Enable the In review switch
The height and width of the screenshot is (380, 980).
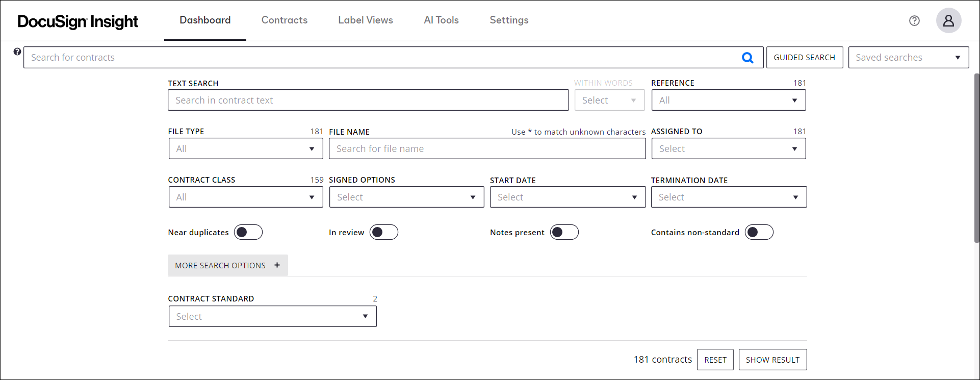tap(384, 233)
